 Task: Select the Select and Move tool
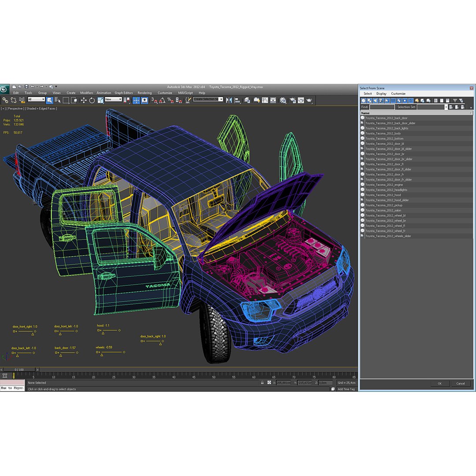(x=84, y=100)
